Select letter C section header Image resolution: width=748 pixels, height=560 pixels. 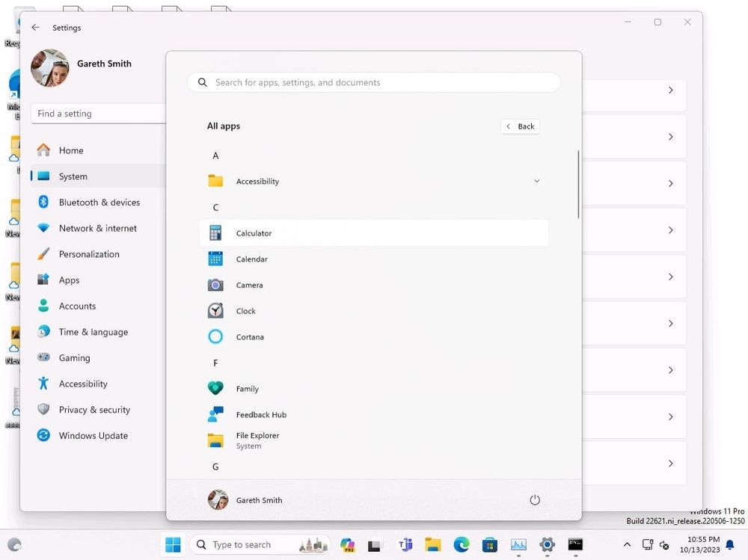tap(215, 208)
